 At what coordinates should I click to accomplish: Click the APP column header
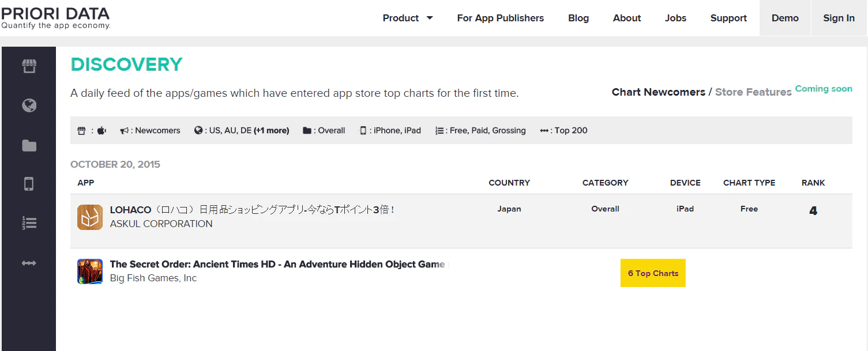(x=86, y=183)
